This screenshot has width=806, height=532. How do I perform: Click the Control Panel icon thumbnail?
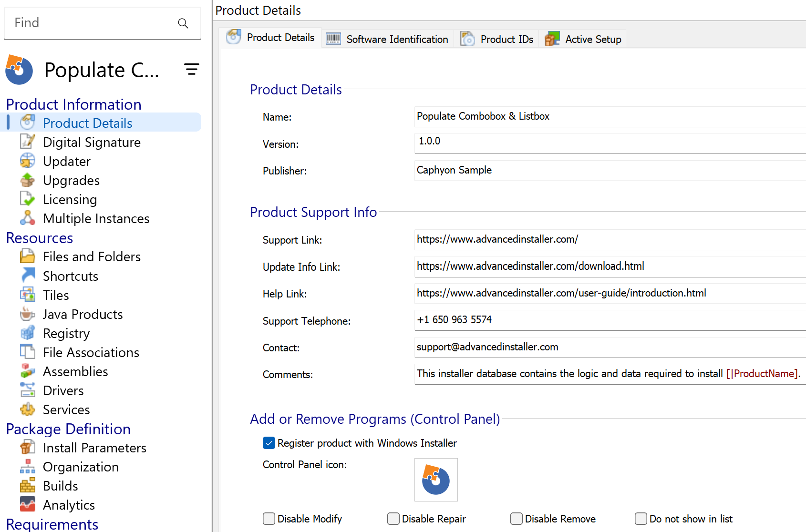pyautogui.click(x=436, y=480)
